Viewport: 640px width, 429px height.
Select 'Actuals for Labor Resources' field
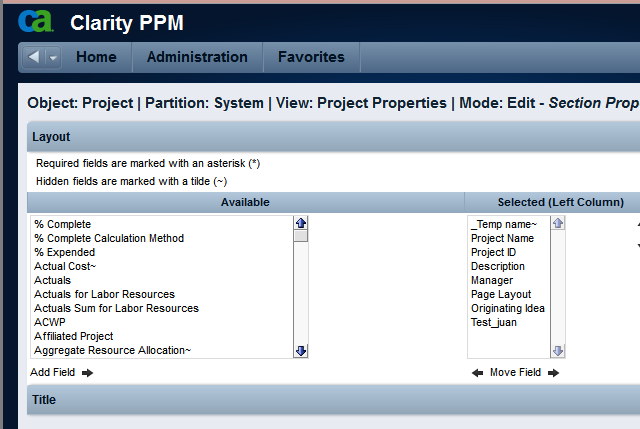tap(104, 294)
